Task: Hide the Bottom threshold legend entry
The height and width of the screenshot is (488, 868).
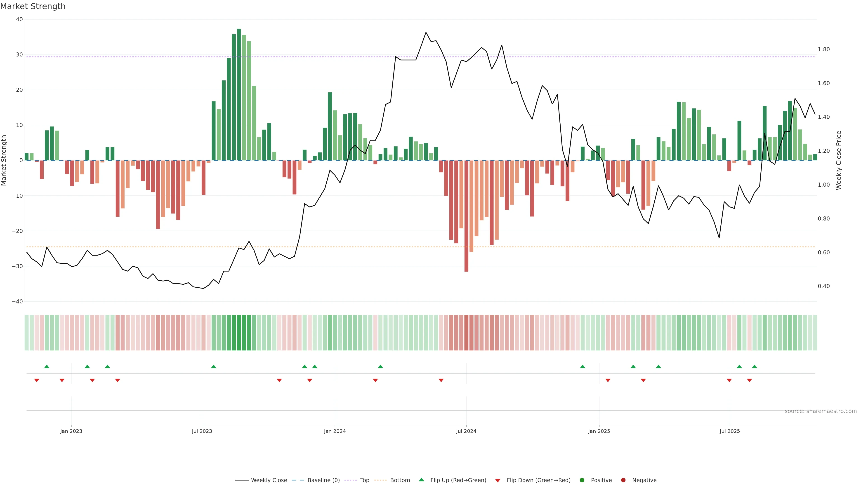Action: pyautogui.click(x=400, y=480)
